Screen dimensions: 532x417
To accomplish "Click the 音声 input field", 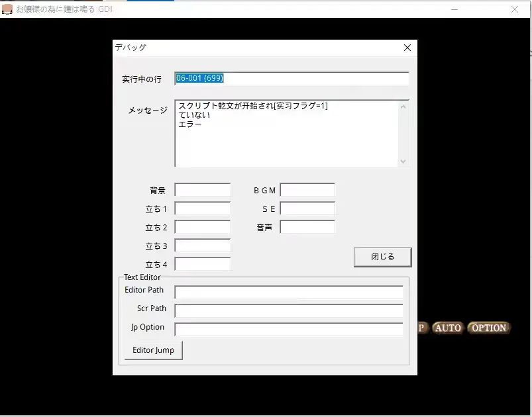I will click(307, 227).
